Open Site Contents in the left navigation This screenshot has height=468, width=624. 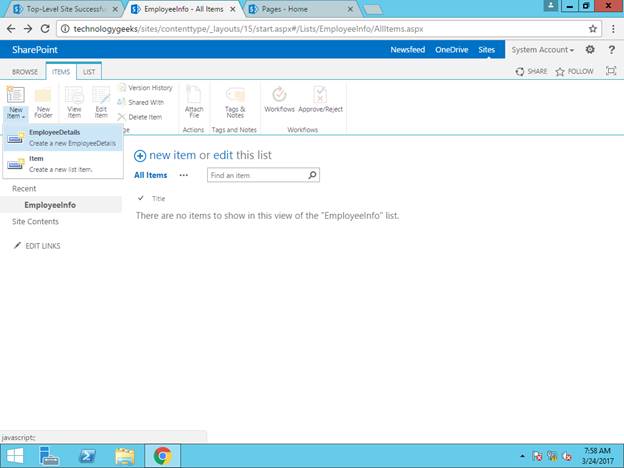35,222
